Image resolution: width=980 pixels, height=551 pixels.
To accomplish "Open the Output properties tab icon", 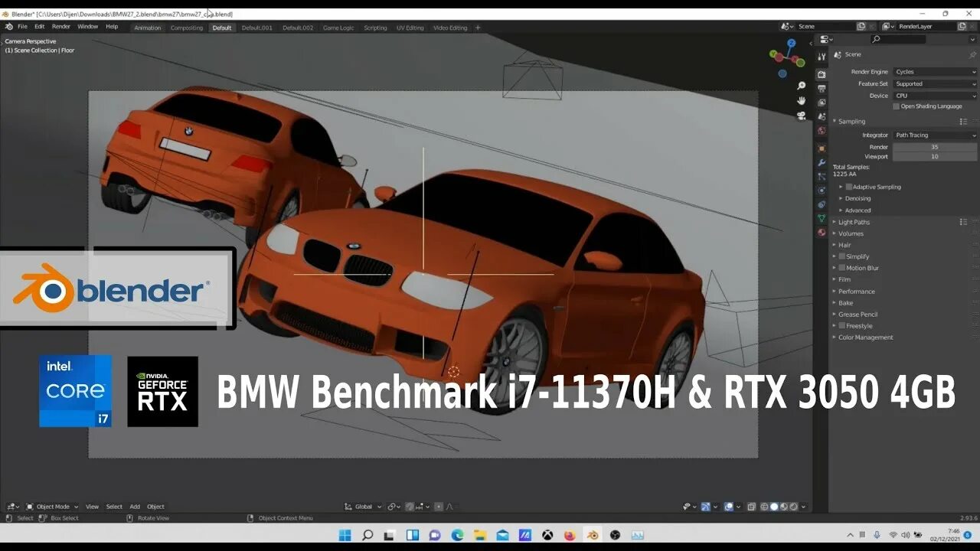I will click(x=822, y=89).
